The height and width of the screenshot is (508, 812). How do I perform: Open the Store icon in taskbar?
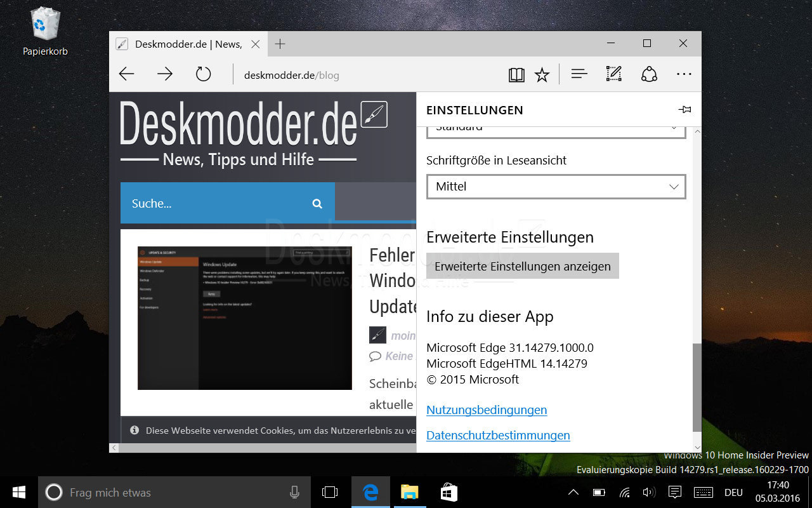coord(449,492)
